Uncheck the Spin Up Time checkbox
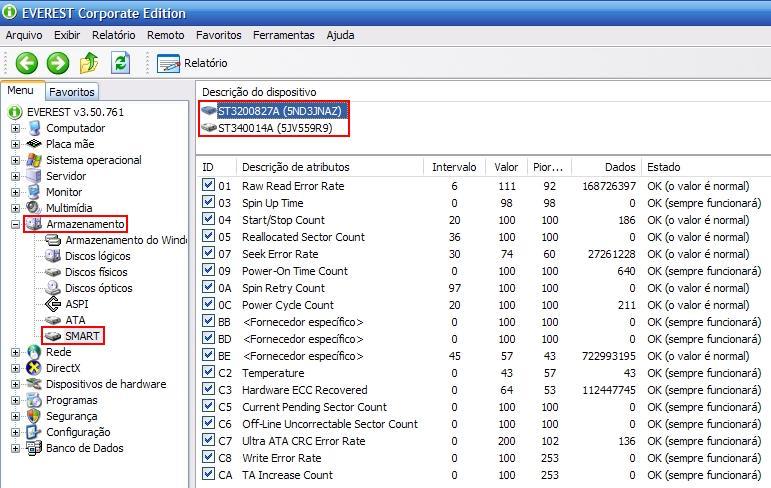This screenshot has height=488, width=771. [x=208, y=202]
